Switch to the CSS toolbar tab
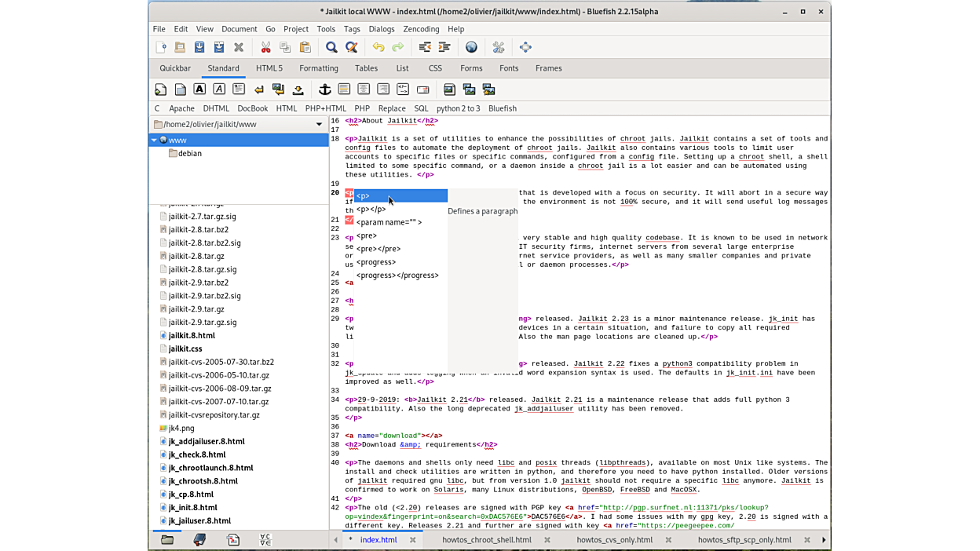 click(435, 68)
